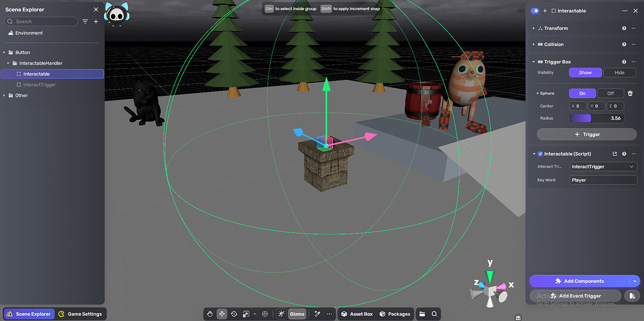Select the rotate tool

coord(234,314)
